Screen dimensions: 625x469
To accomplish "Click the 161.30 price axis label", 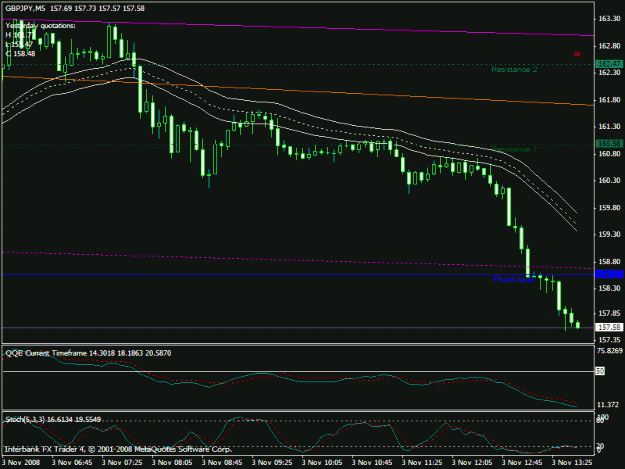I will (609, 126).
